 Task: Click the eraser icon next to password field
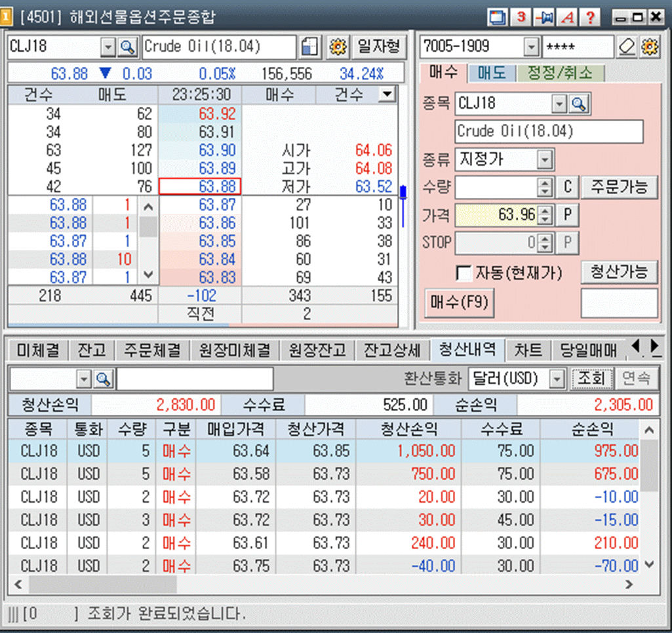point(626,47)
